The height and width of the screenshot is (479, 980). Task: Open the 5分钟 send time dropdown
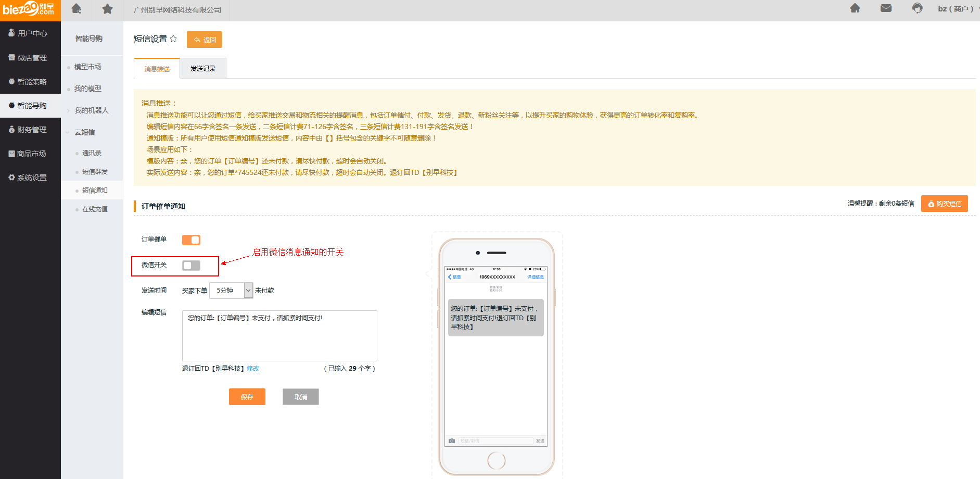(231, 291)
